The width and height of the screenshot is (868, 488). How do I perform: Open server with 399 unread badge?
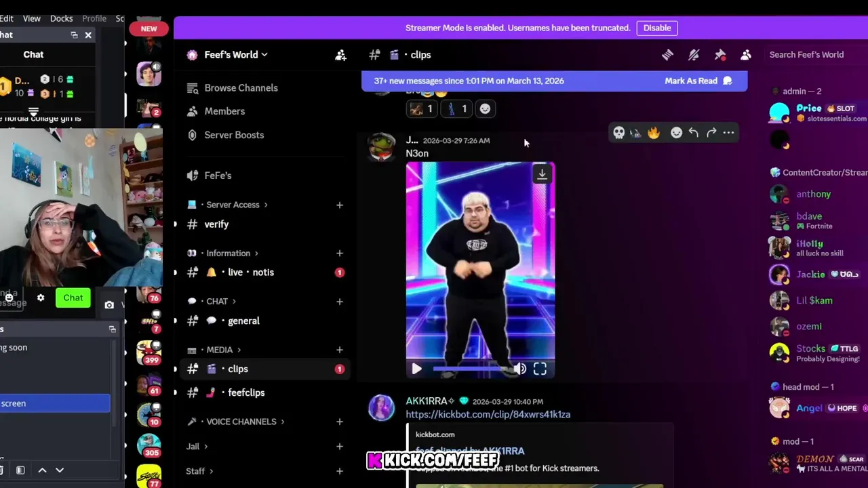(x=149, y=352)
